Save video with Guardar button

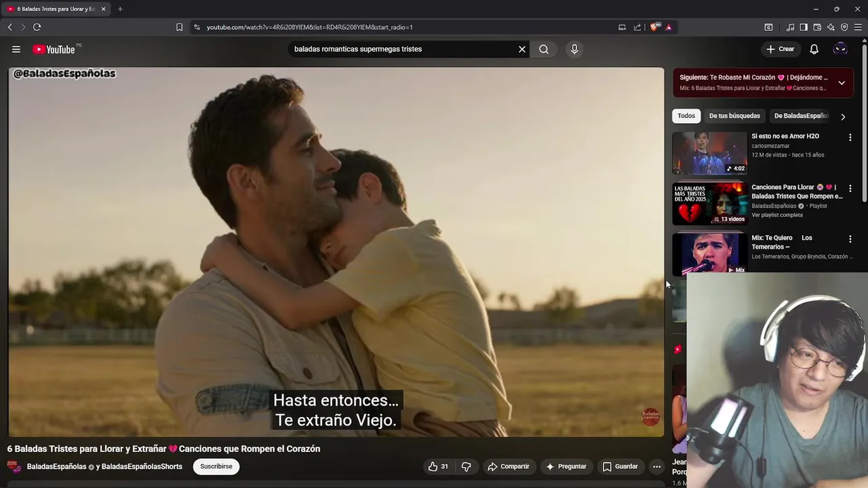(x=620, y=466)
